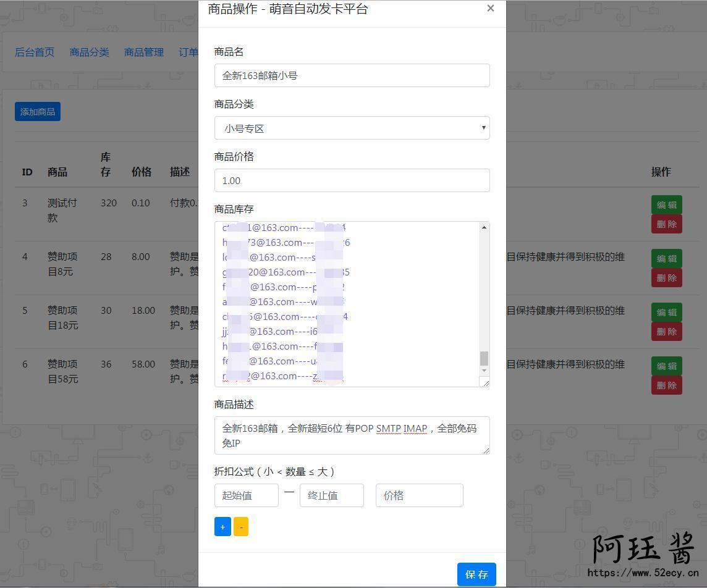Click the stock textarea scrollbar thumb

tap(484, 358)
